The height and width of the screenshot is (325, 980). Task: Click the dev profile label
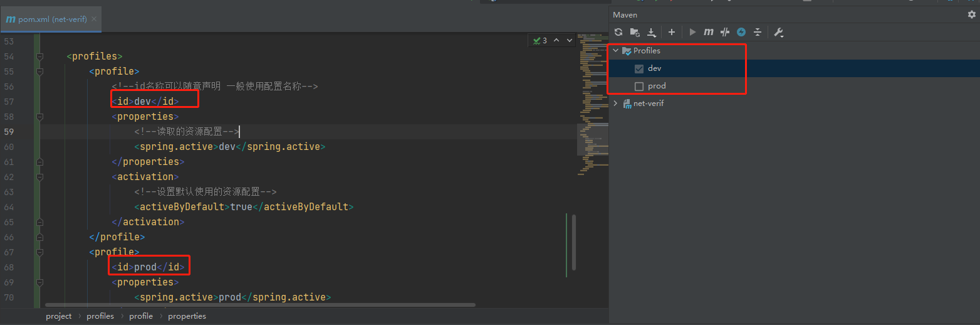tap(655, 68)
